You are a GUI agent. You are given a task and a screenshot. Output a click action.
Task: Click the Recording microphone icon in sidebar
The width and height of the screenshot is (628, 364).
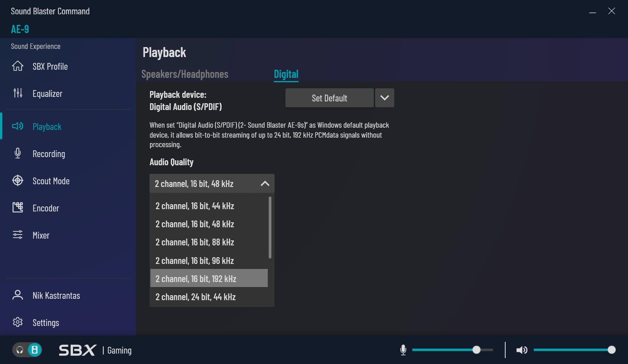click(18, 153)
